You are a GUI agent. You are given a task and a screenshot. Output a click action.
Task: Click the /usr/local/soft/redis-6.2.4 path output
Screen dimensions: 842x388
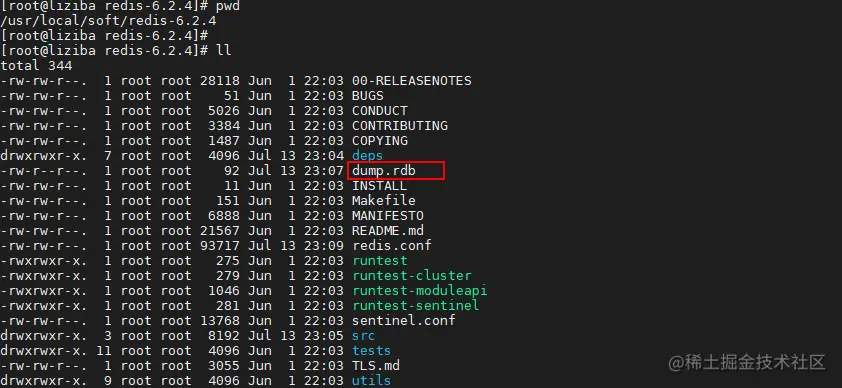108,21
